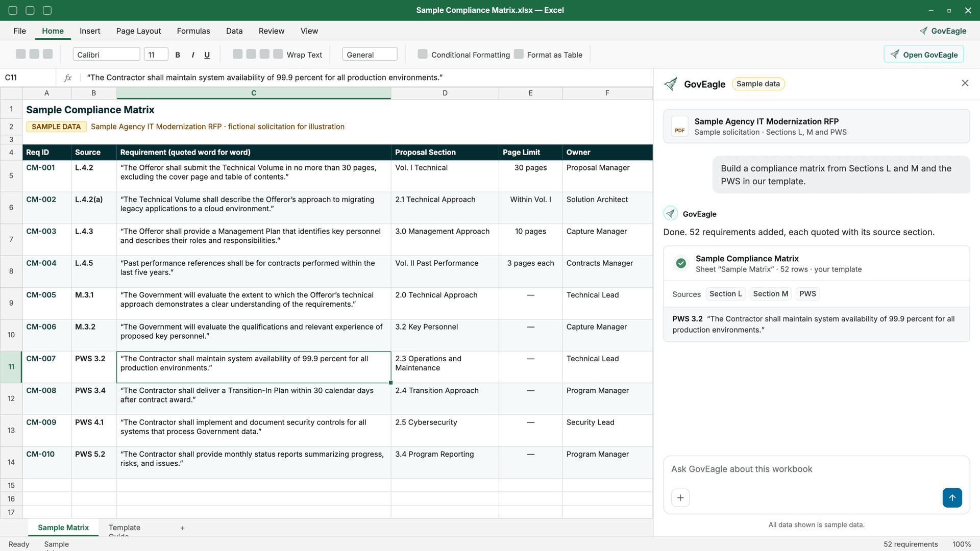Image resolution: width=980 pixels, height=551 pixels.
Task: Select row 8 header
Action: tap(11, 271)
